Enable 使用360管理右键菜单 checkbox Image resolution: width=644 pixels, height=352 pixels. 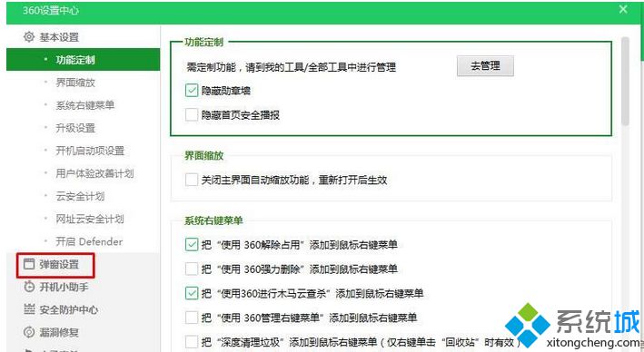coord(192,318)
